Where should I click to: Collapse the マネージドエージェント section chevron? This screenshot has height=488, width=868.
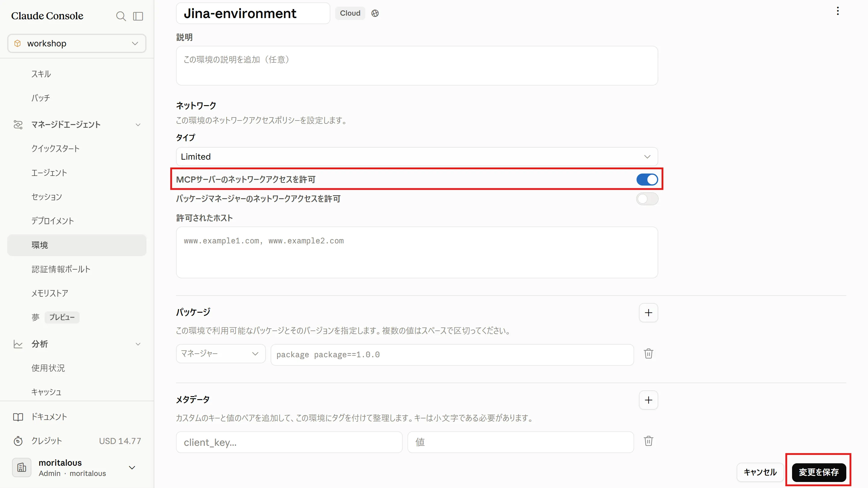click(x=138, y=125)
